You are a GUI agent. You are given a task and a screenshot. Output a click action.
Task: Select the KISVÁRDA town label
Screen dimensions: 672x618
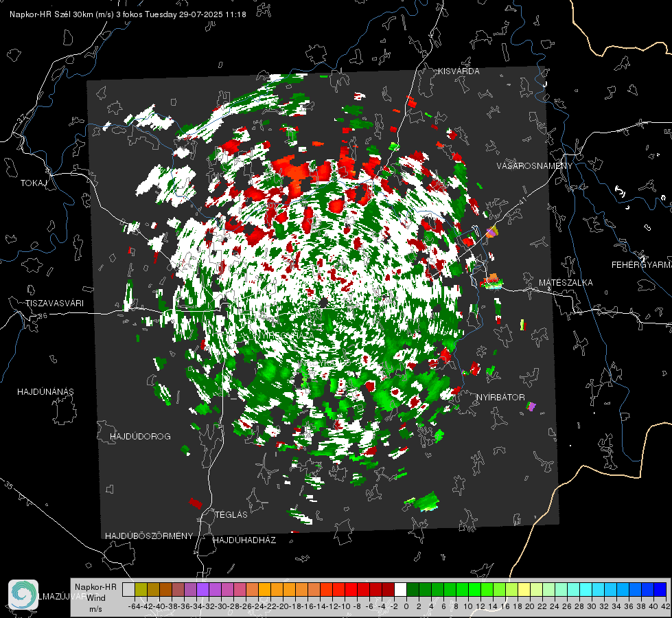coord(459,71)
